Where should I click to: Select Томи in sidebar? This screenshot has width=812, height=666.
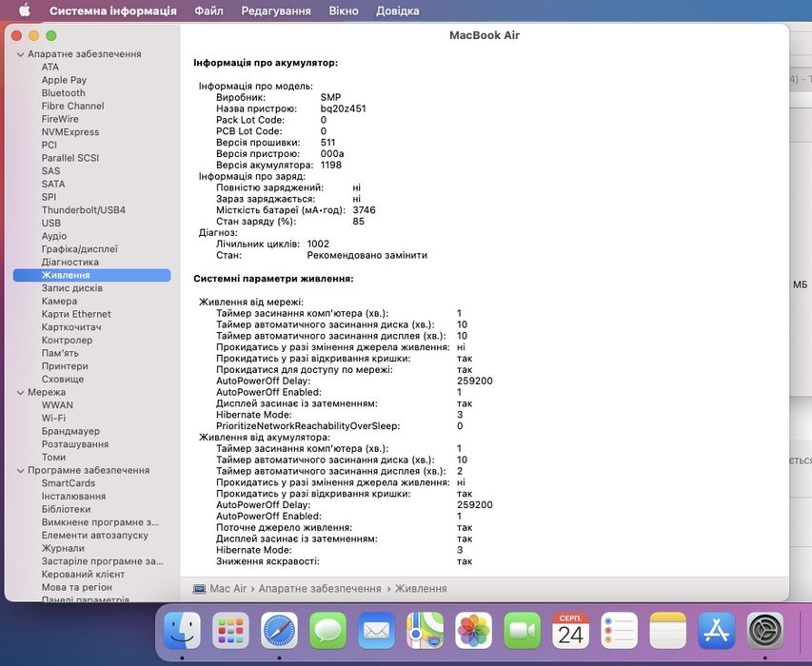pyautogui.click(x=53, y=457)
